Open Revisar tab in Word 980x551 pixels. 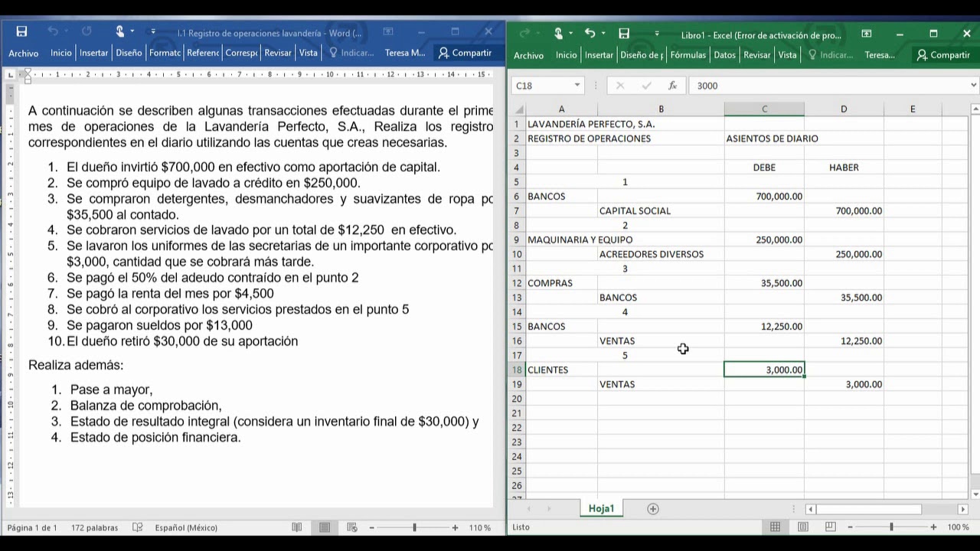click(278, 53)
